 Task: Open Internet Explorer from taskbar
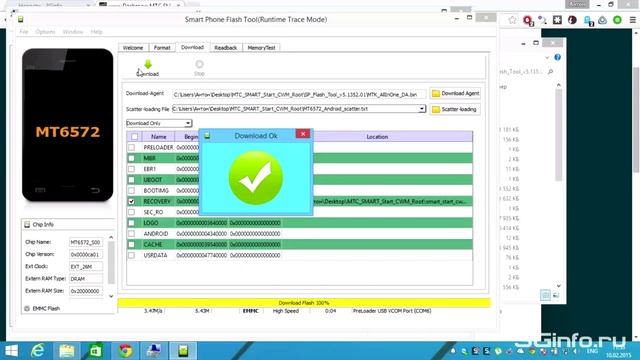(38, 351)
